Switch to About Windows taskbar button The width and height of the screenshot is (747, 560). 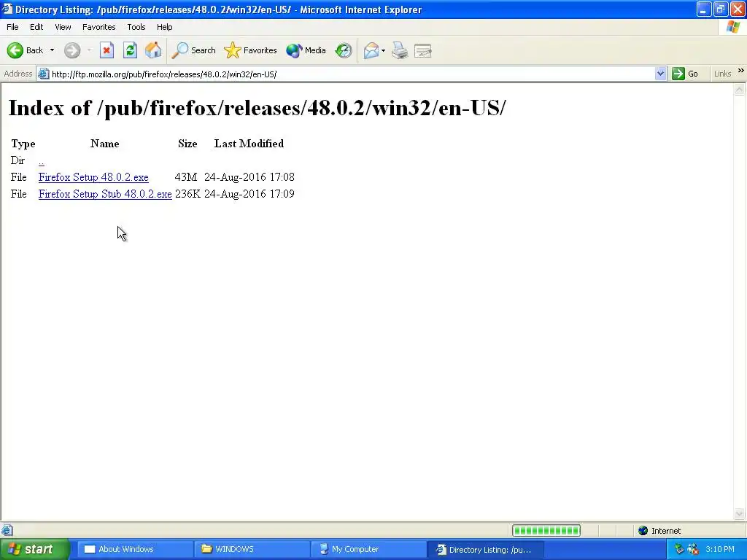tap(135, 550)
